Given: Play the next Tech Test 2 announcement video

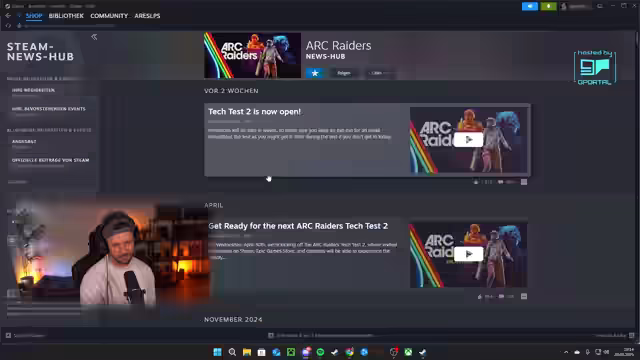Looking at the screenshot, I should 468,254.
